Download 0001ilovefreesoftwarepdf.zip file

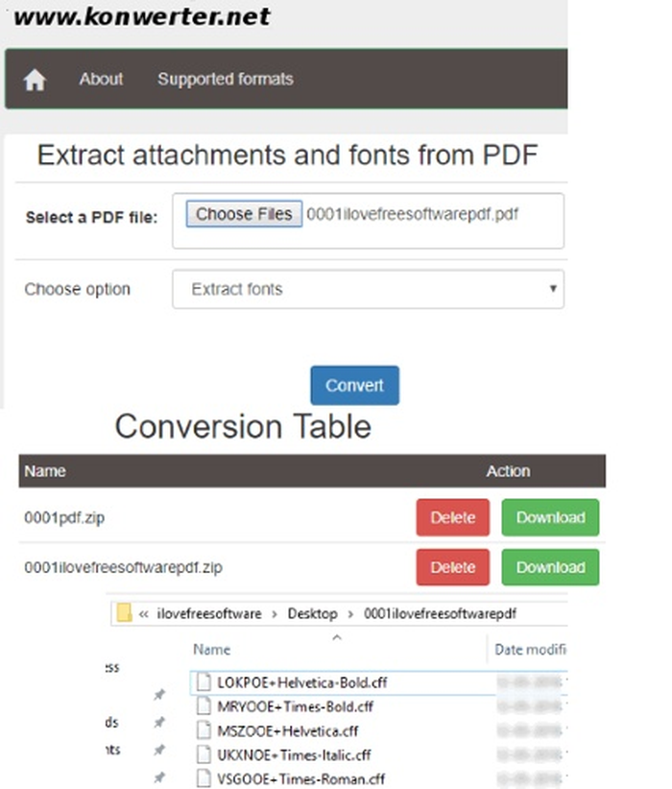click(x=550, y=567)
